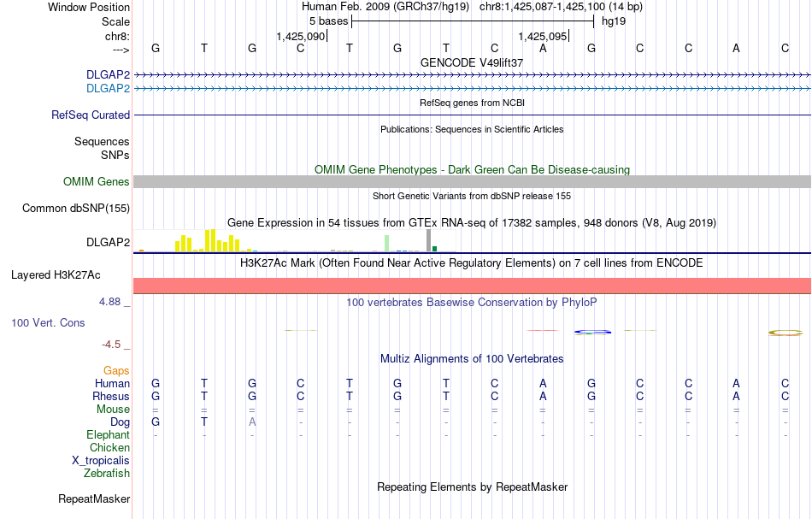812x519 pixels.
Task: Click the Layered H3K27Ac label
Action: coord(56,275)
